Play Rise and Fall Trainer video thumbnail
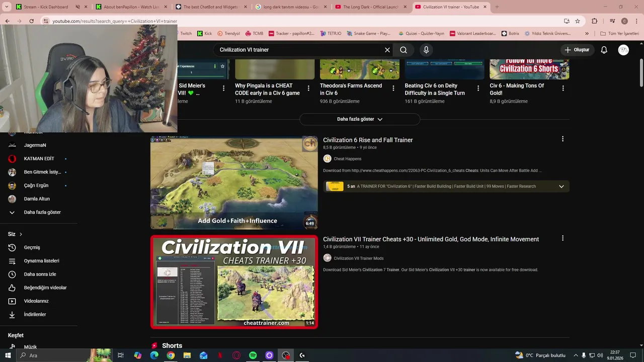This screenshot has height=362, width=644. [x=234, y=183]
